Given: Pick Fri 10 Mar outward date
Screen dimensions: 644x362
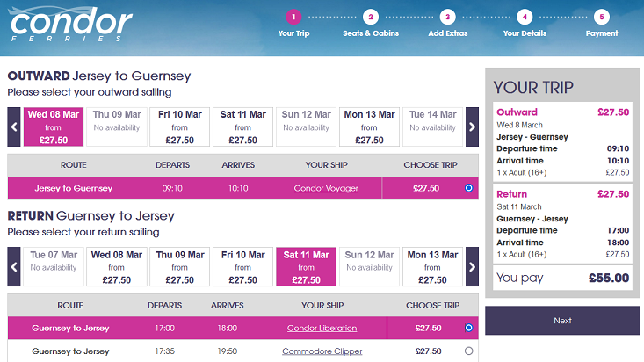Looking at the screenshot, I should coord(180,127).
